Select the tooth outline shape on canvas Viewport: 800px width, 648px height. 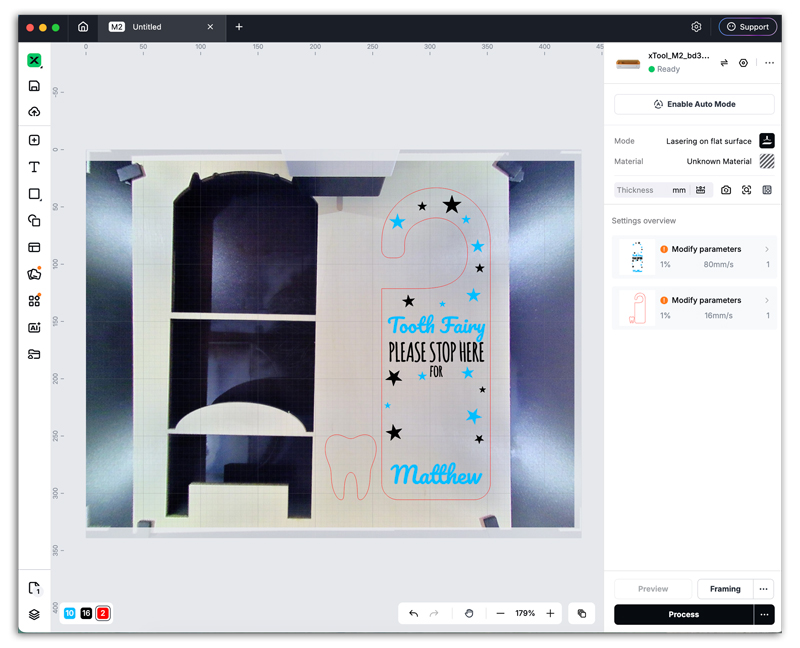coord(351,466)
